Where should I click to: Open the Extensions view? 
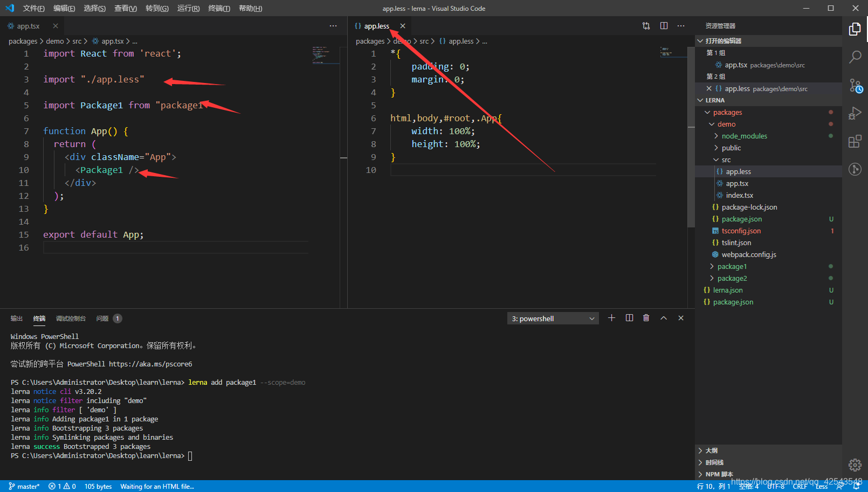pyautogui.click(x=855, y=141)
